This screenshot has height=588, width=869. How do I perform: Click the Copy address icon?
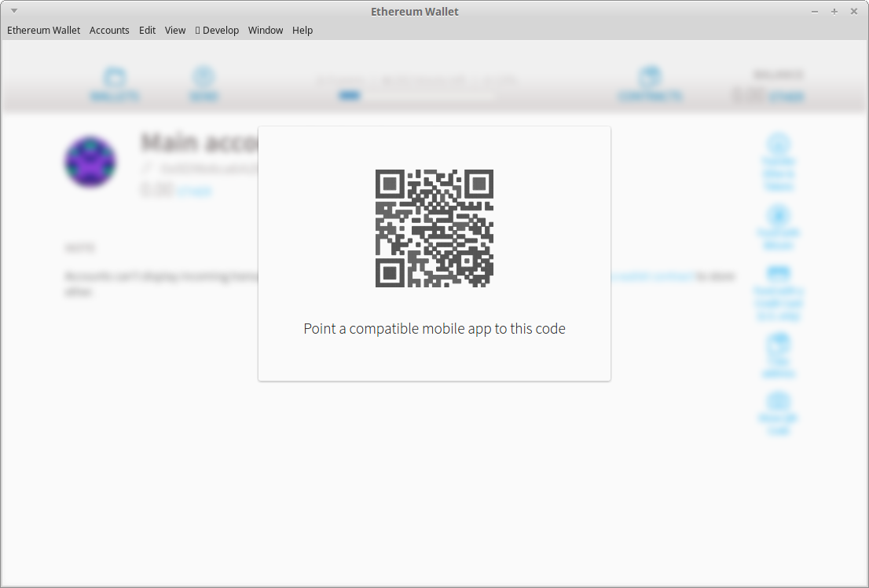pos(778,345)
